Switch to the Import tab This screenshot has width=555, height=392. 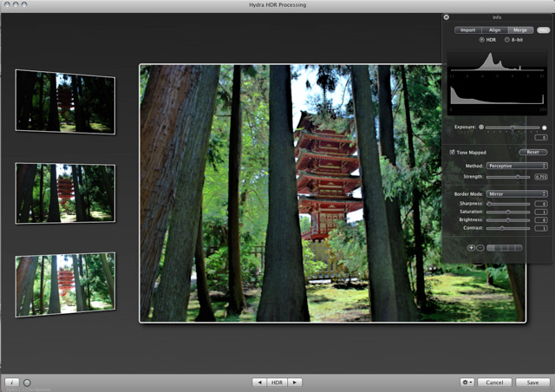(x=468, y=29)
